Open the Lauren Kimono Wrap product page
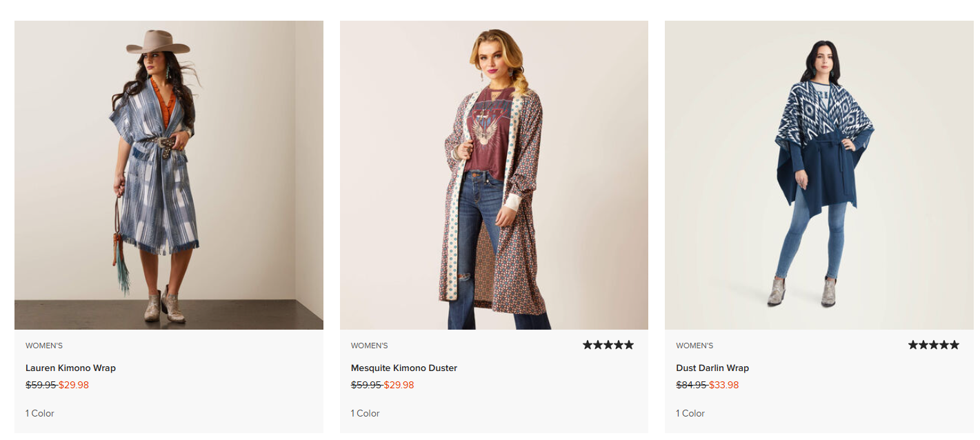Viewport: 980px width, 440px height. tap(70, 368)
